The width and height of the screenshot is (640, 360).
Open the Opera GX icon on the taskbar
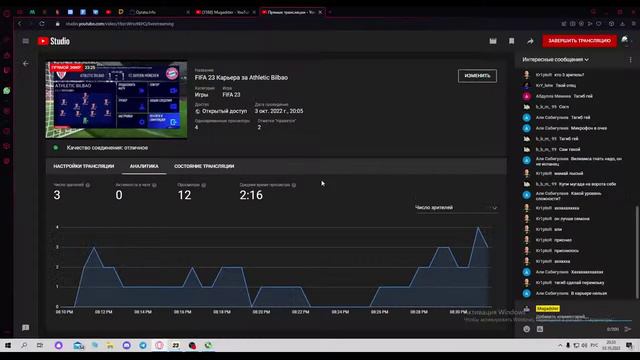click(x=159, y=345)
